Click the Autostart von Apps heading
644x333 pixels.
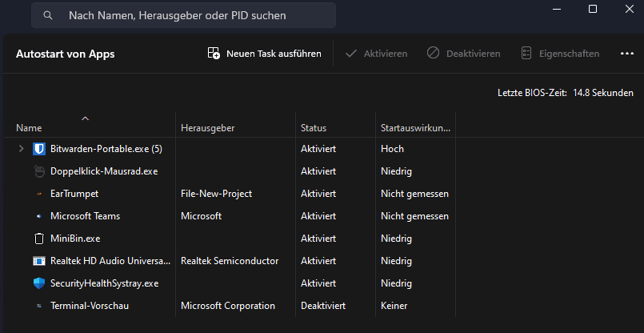[x=66, y=54]
